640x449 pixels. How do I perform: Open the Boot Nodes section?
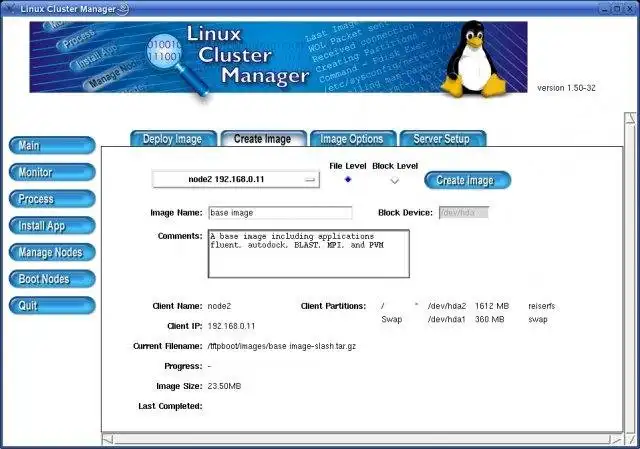tap(52, 279)
